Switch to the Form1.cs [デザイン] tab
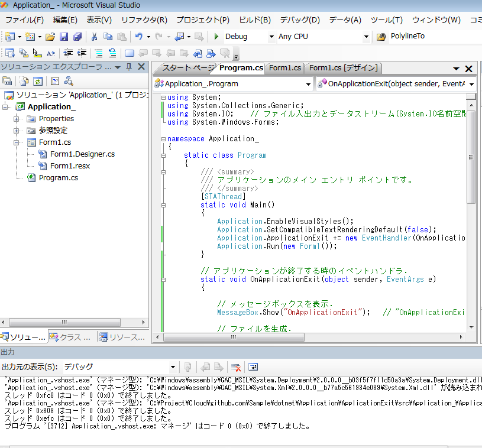Viewport: 482px width, 448px height. pyautogui.click(x=344, y=68)
